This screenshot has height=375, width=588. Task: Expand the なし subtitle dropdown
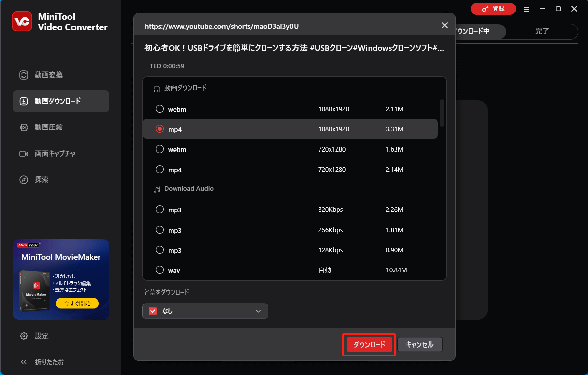click(x=205, y=311)
